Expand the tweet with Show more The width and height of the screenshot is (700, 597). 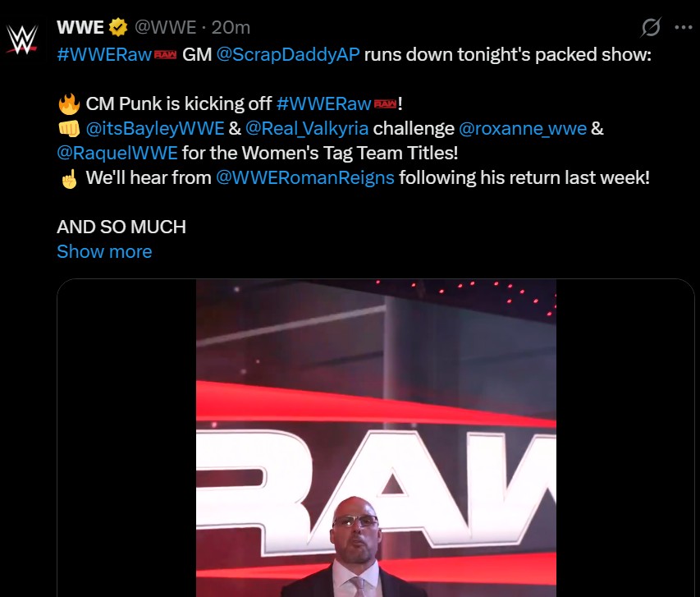(104, 251)
